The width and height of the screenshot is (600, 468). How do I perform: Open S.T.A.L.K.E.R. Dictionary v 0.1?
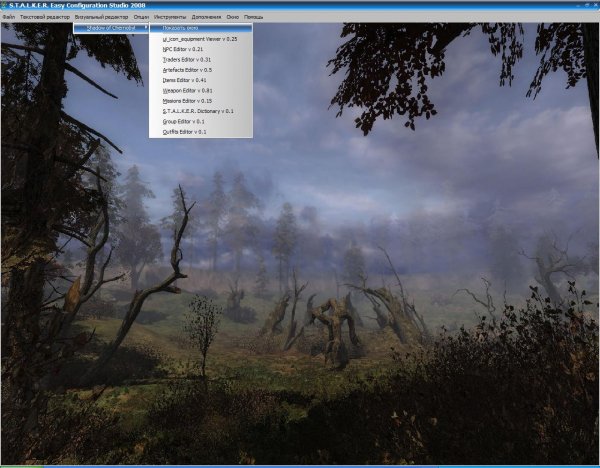201,111
